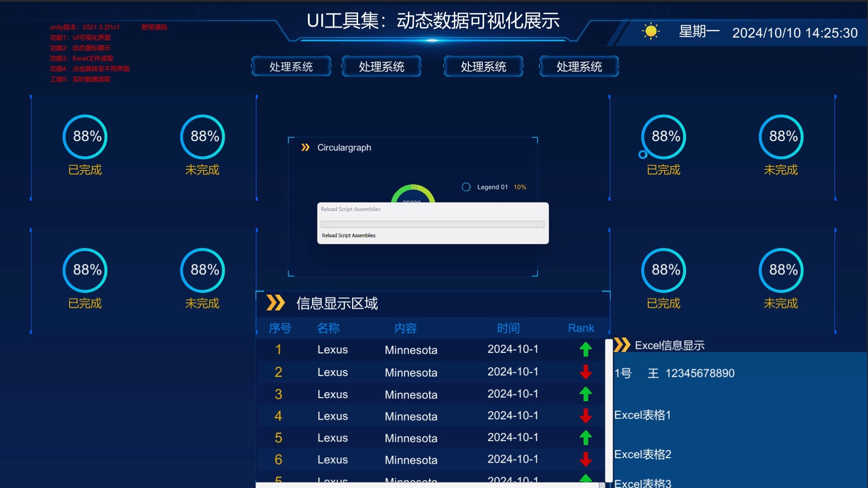The width and height of the screenshot is (868, 488).
Task: Toggle the Legend 01 circle marker
Action: 466,187
